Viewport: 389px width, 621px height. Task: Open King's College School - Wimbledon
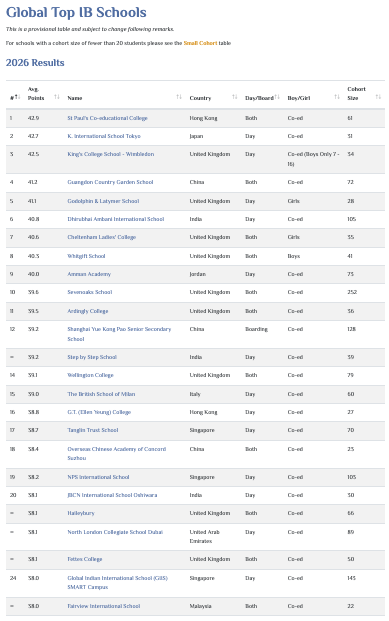tap(111, 154)
